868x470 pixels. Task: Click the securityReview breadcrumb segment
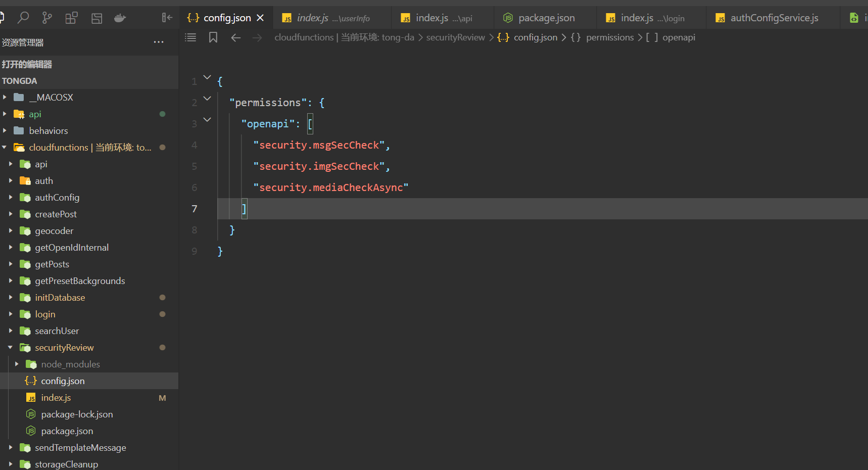(455, 37)
